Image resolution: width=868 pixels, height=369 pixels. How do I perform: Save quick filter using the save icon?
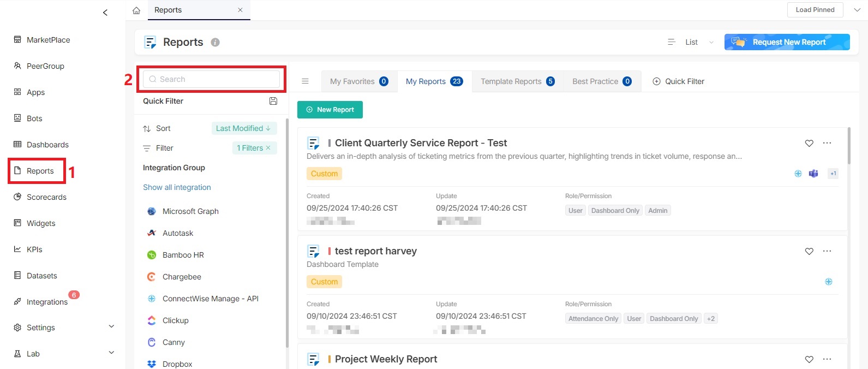tap(273, 101)
